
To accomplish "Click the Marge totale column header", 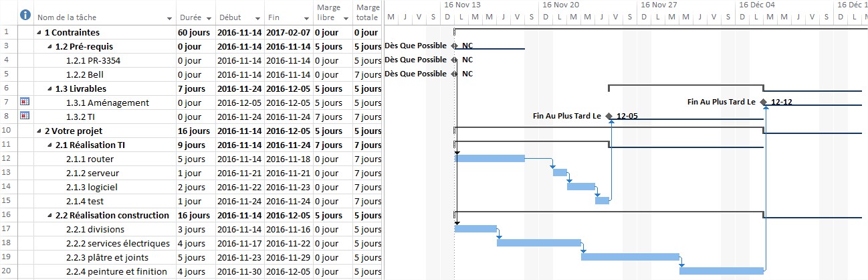I will coord(367,13).
